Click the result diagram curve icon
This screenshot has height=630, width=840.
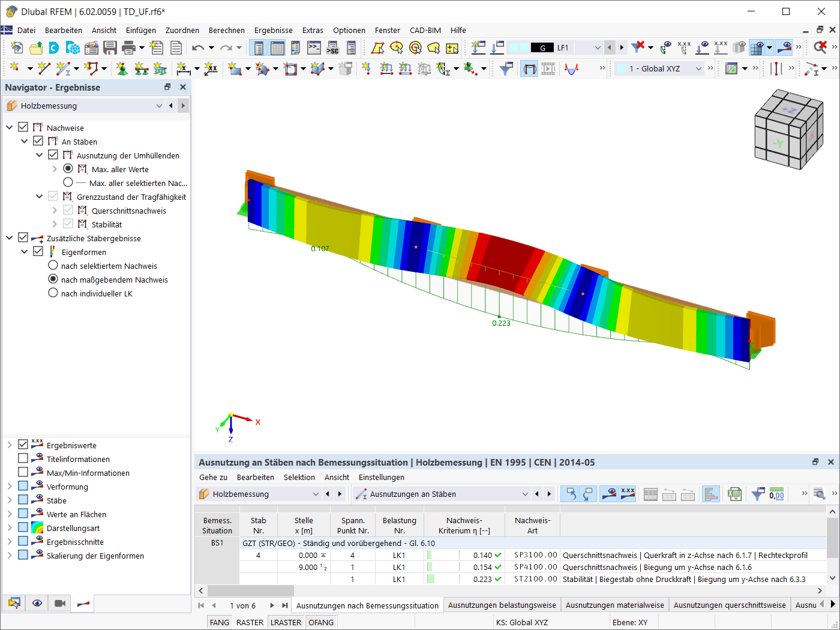572,68
